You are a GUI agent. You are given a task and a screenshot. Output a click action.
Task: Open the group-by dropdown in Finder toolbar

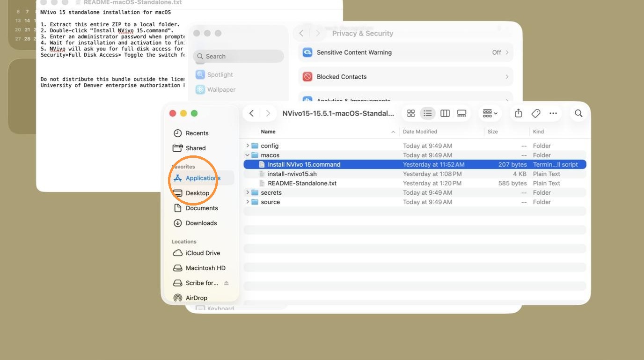[490, 113]
